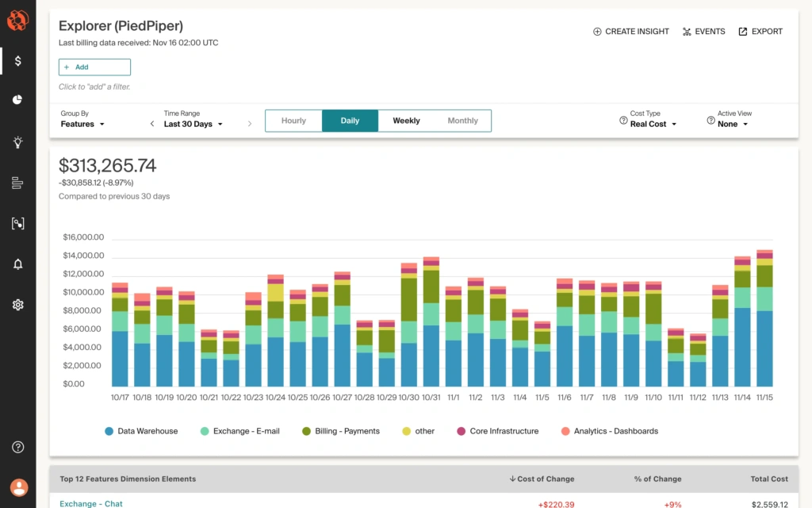Toggle Analytics - Dashboards legend series
Image resolution: width=812 pixels, height=508 pixels.
pos(610,431)
